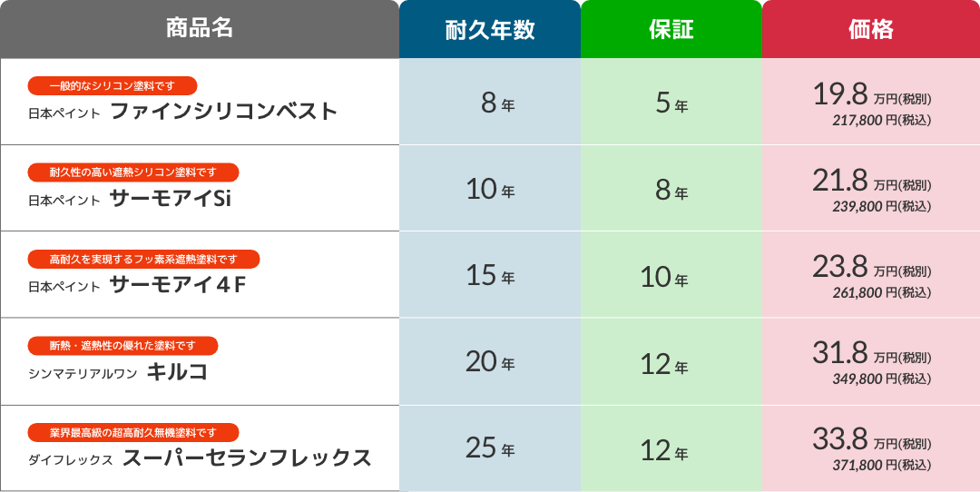
Task: Click the 一般的なシリコン塗料です orange label
Action: (x=113, y=85)
